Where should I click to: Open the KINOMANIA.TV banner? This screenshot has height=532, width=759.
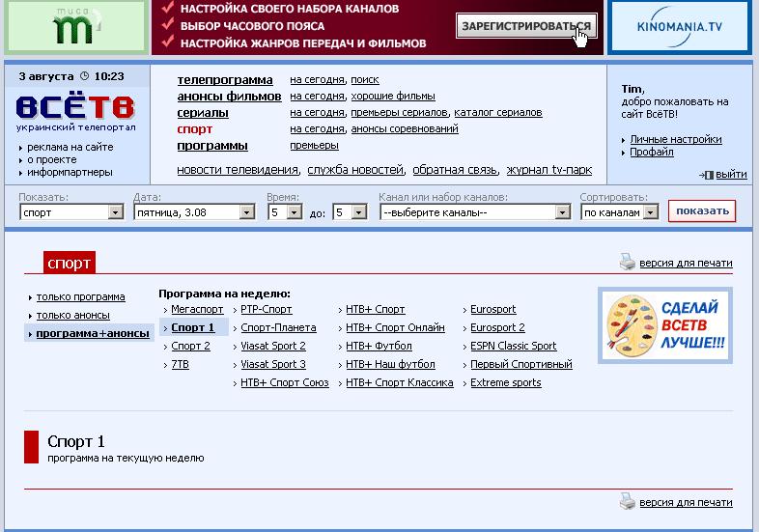[x=680, y=27]
